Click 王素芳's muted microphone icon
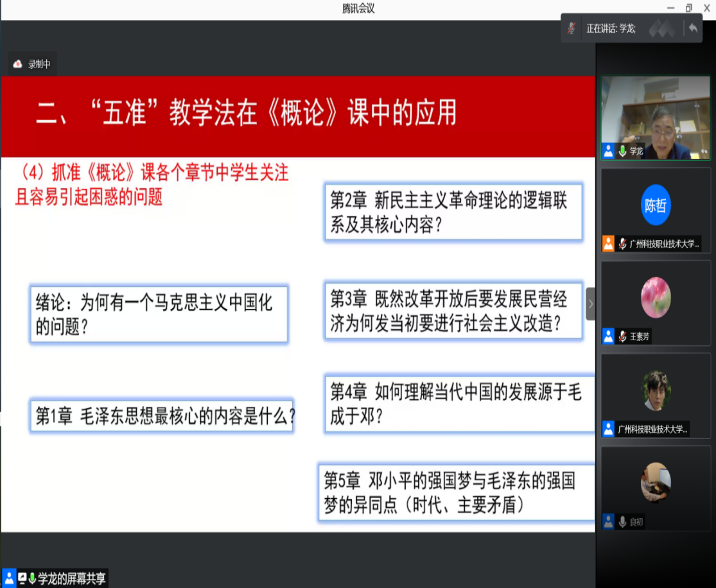The image size is (716, 588). point(622,336)
